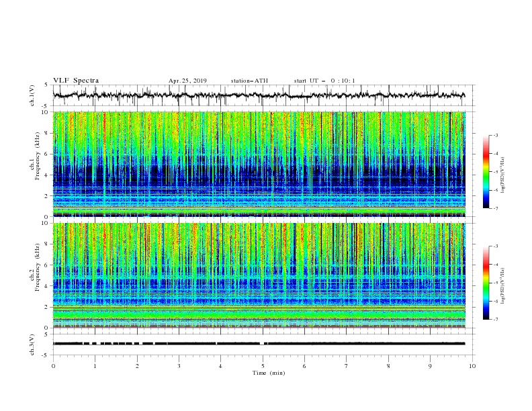The image size is (532, 411).
Task: Click the 'Time (min)' axis label
Action: click(x=269, y=373)
